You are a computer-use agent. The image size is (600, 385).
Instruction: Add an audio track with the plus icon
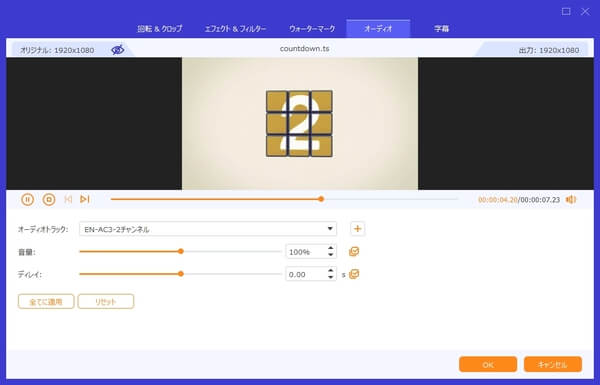click(357, 229)
